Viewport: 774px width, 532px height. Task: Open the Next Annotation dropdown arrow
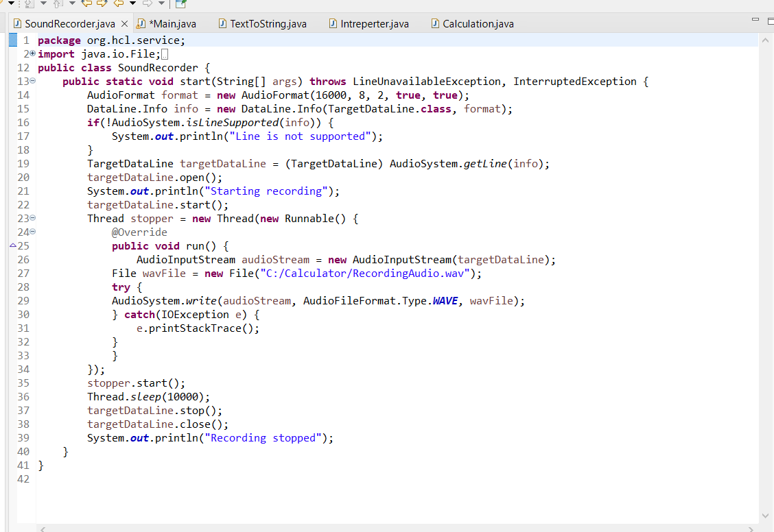point(43,4)
